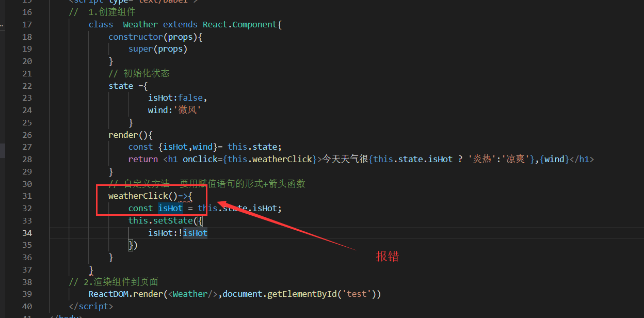
Task: Click 'this.state' on line 27
Action: [252, 147]
